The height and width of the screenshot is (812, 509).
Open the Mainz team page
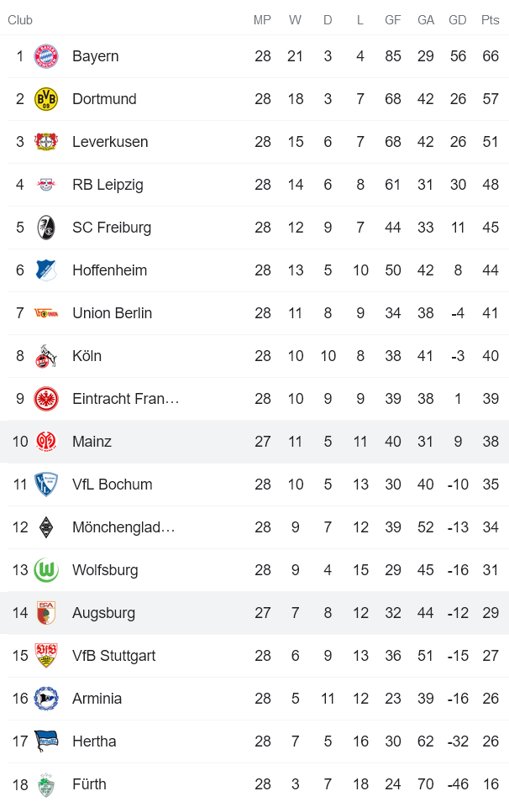tap(89, 441)
